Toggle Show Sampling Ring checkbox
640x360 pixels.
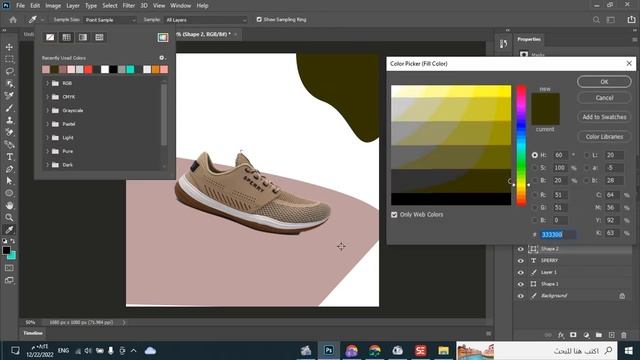(x=259, y=20)
